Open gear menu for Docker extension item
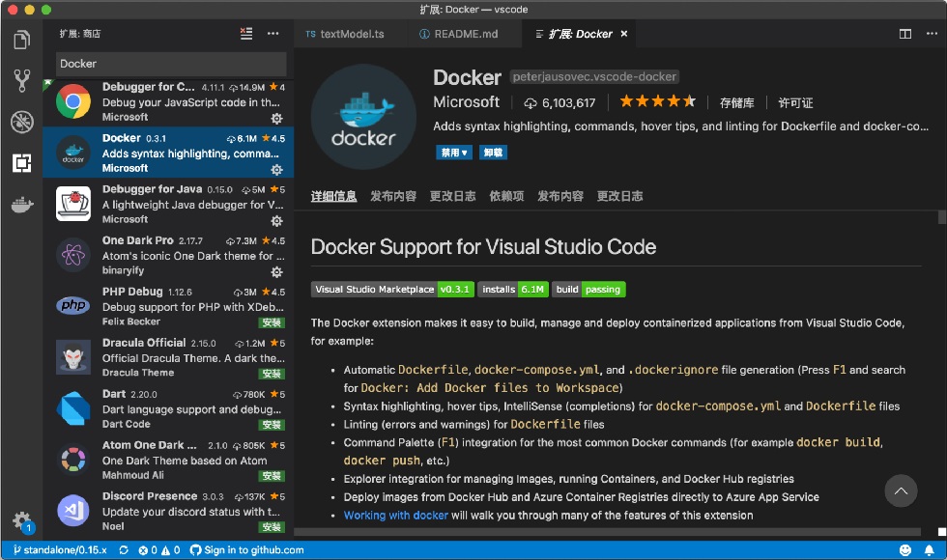This screenshot has height=560, width=947. tap(276, 170)
